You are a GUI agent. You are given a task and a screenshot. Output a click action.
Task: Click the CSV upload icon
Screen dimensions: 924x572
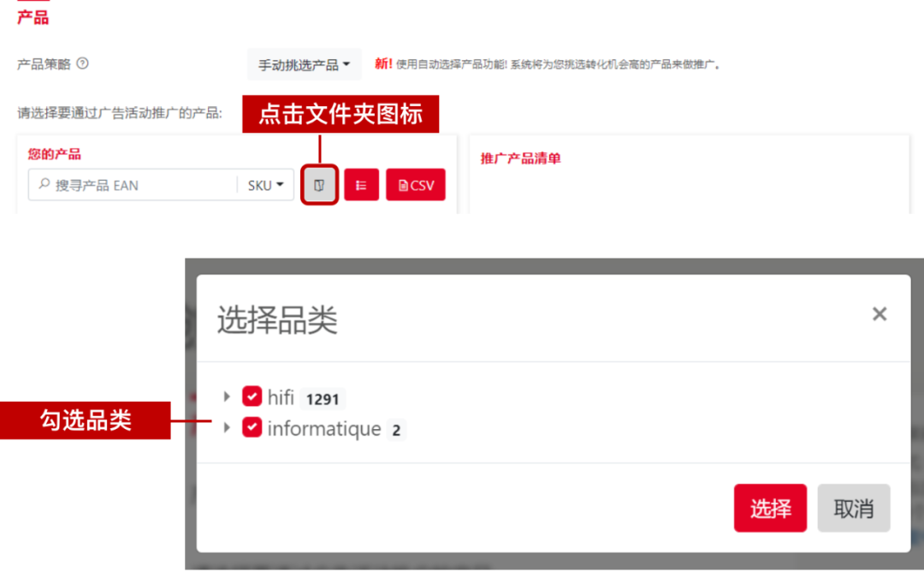[416, 184]
